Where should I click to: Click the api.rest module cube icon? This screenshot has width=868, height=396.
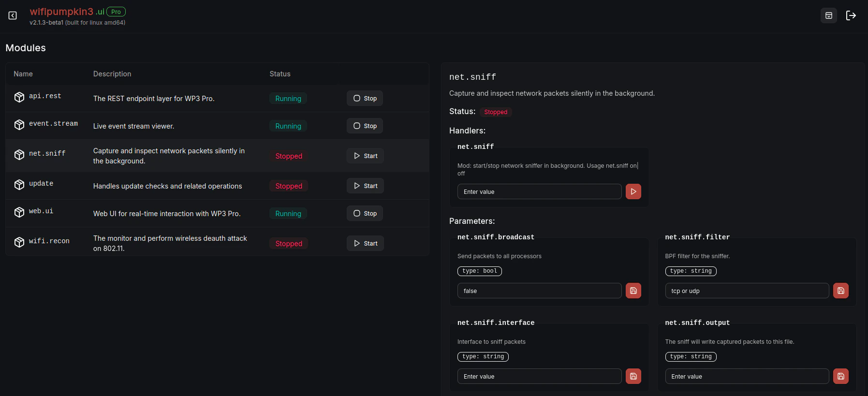point(19,97)
